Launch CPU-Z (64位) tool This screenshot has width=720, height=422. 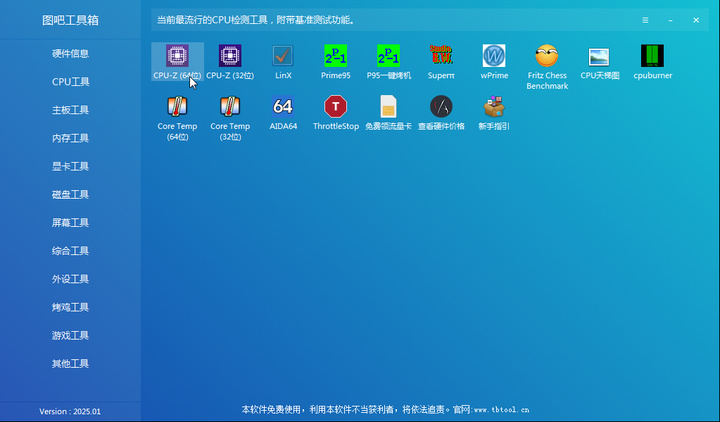click(x=177, y=62)
